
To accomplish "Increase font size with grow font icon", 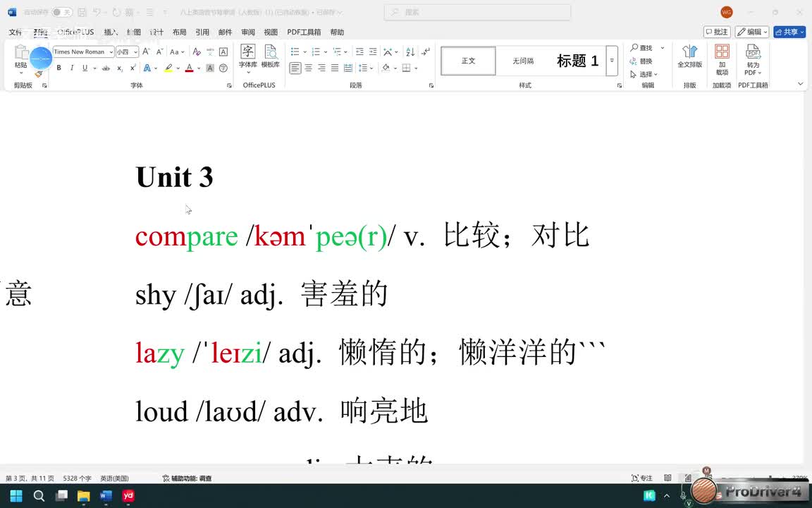I will click(x=146, y=52).
